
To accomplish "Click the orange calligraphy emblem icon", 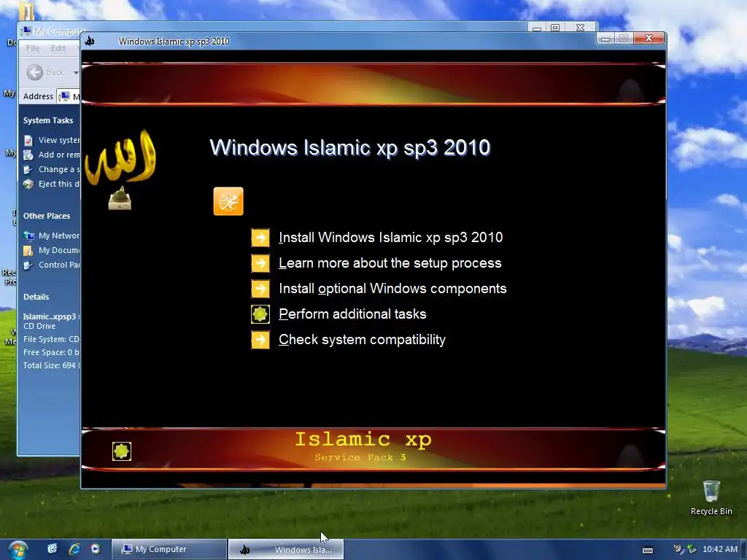I will (228, 201).
